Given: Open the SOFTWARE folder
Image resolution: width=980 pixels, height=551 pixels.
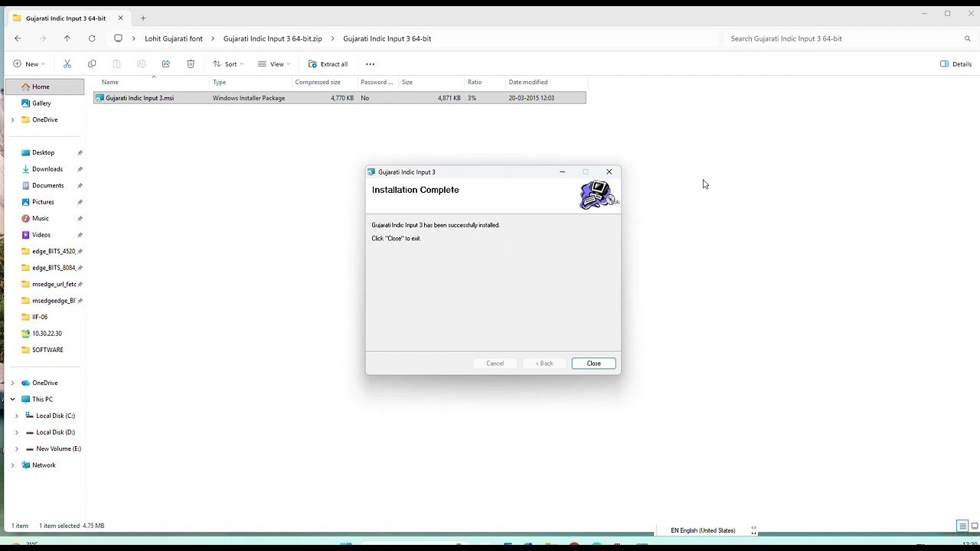Looking at the screenshot, I should [x=47, y=350].
